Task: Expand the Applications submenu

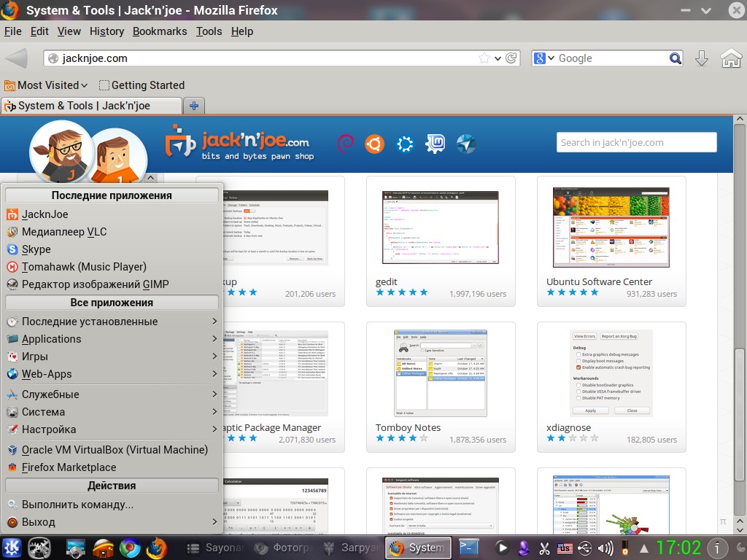Action: [112, 339]
